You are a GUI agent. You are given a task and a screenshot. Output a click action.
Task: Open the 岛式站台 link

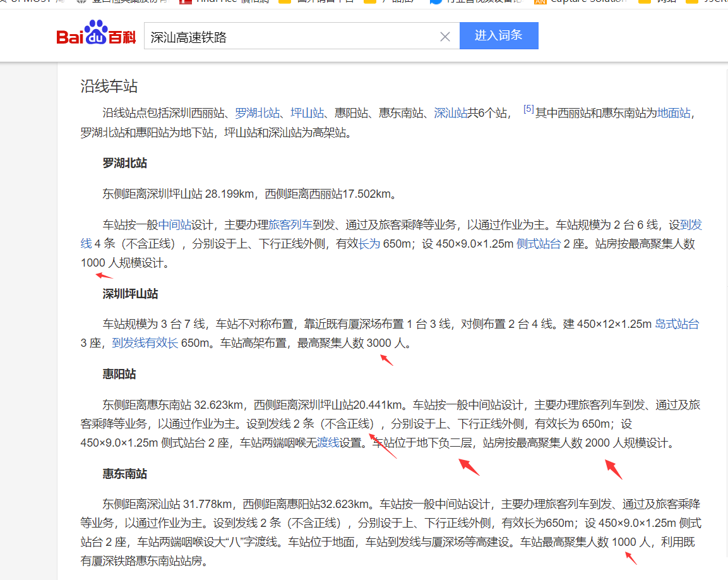click(677, 324)
